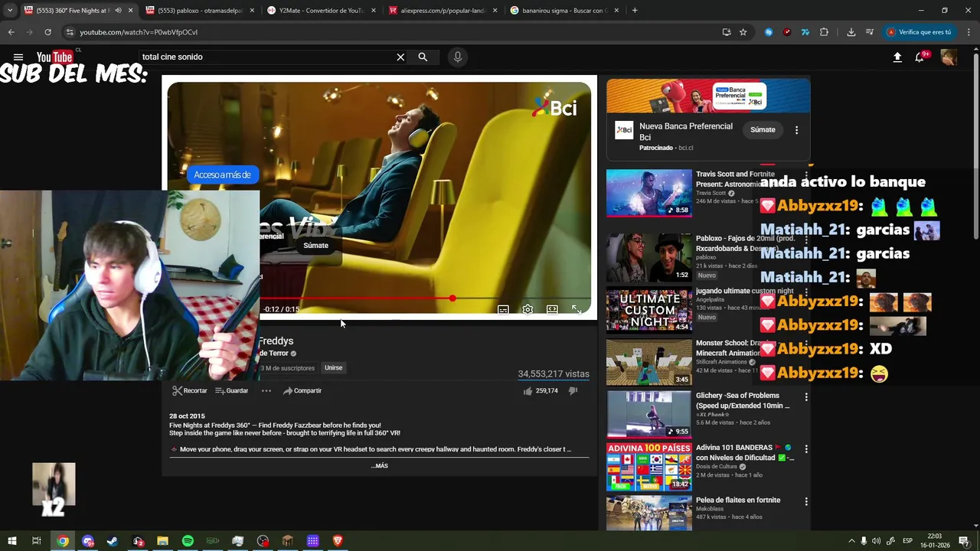
Task: Open Brave browser from the taskbar
Action: [x=338, y=541]
